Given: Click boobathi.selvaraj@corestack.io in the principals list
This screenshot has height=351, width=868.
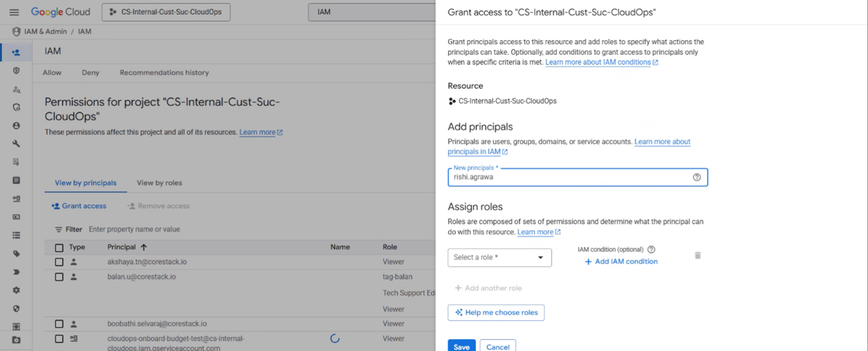Looking at the screenshot, I should click(x=157, y=324).
